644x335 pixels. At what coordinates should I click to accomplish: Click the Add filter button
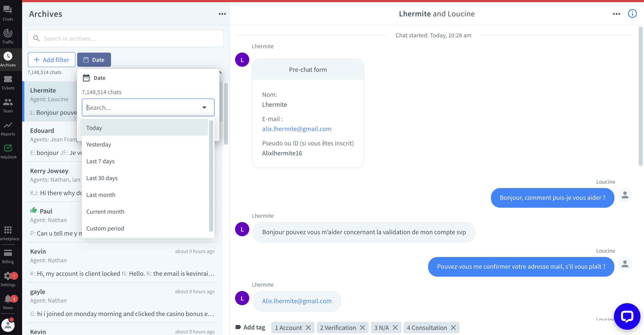coord(52,59)
